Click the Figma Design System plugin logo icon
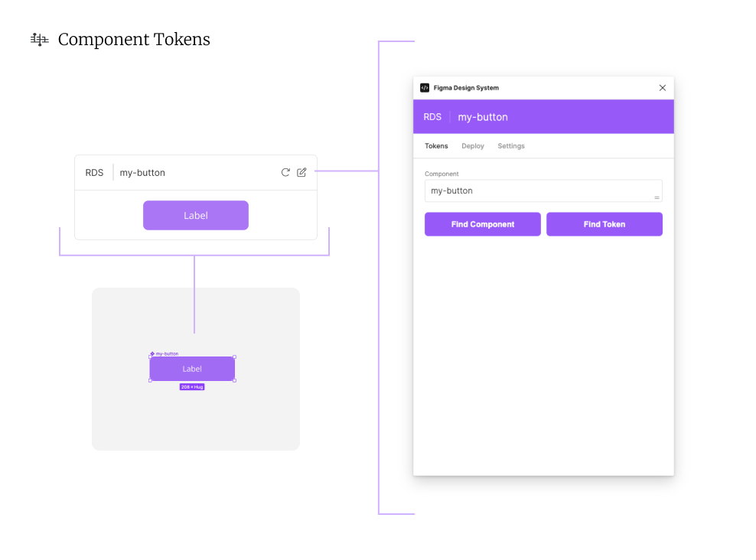Image resolution: width=756 pixels, height=560 pixels. tap(425, 88)
